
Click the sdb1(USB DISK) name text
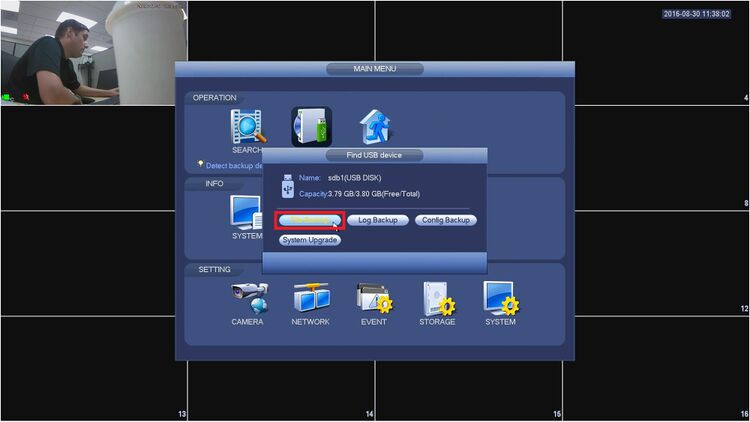[x=354, y=178]
